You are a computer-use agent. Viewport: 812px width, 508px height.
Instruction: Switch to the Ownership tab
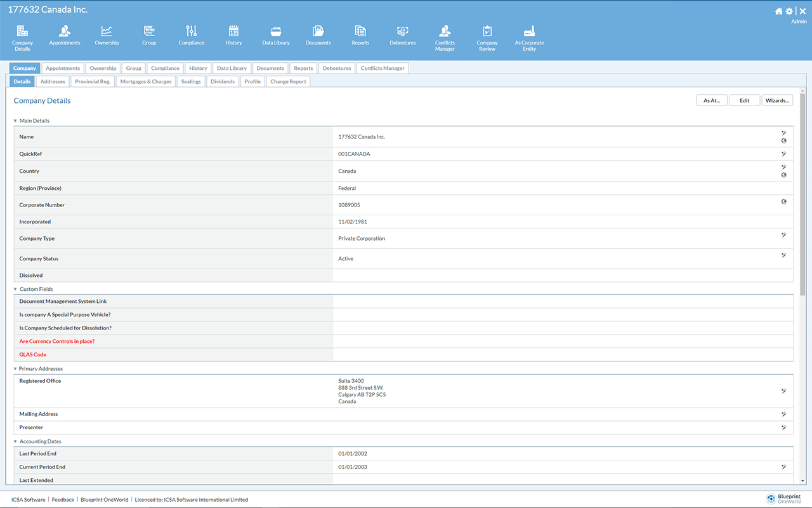pos(103,68)
